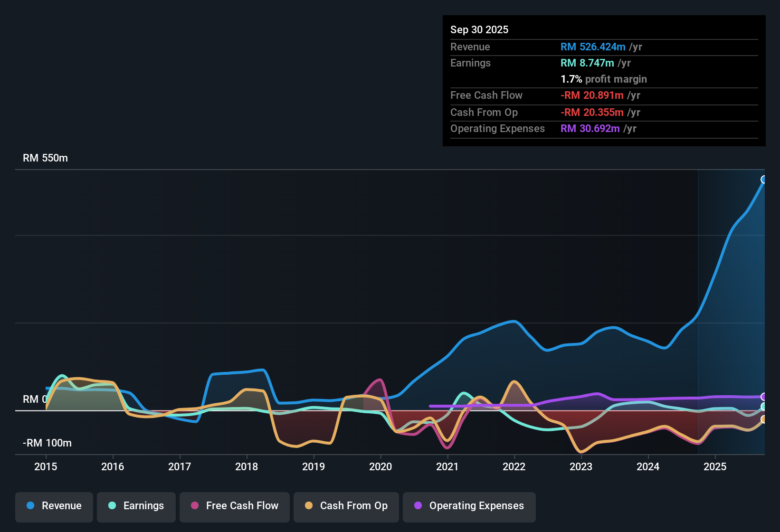Click the revenue peak on the blue line
The height and width of the screenshot is (532, 780).
pos(763,180)
